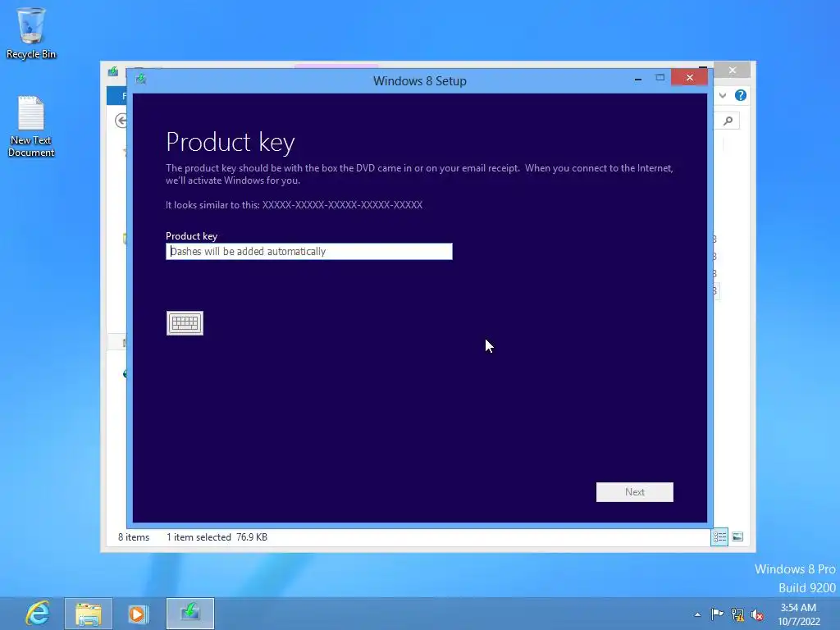Open the Explorer window help icon

(x=741, y=95)
